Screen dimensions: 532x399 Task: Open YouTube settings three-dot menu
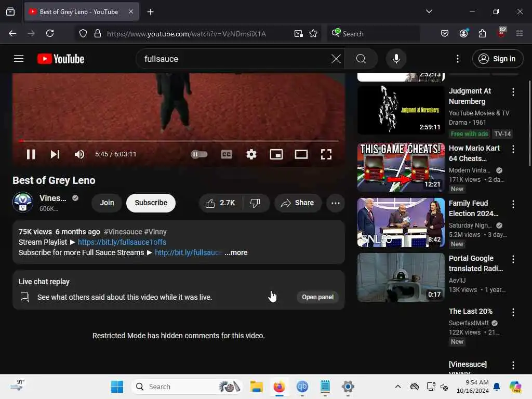[458, 59]
